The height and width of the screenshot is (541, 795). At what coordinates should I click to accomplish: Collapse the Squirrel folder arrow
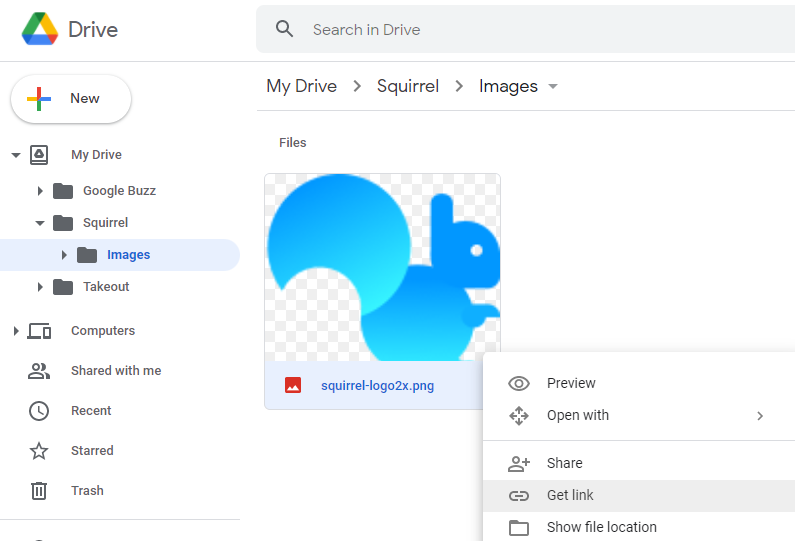click(x=40, y=223)
